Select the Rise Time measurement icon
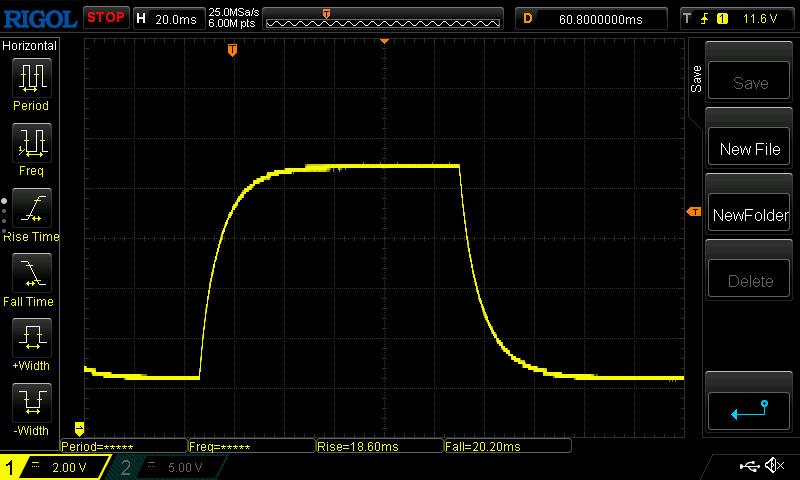Image resolution: width=800 pixels, height=480 pixels. (32, 208)
